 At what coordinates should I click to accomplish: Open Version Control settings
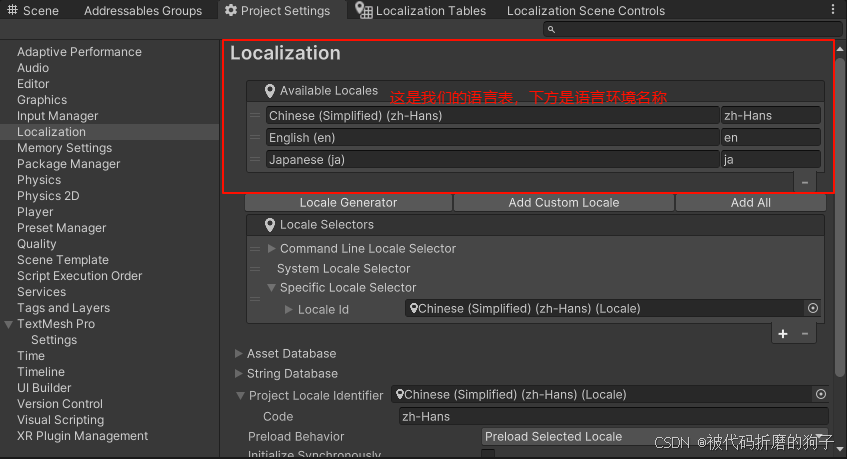coord(60,404)
